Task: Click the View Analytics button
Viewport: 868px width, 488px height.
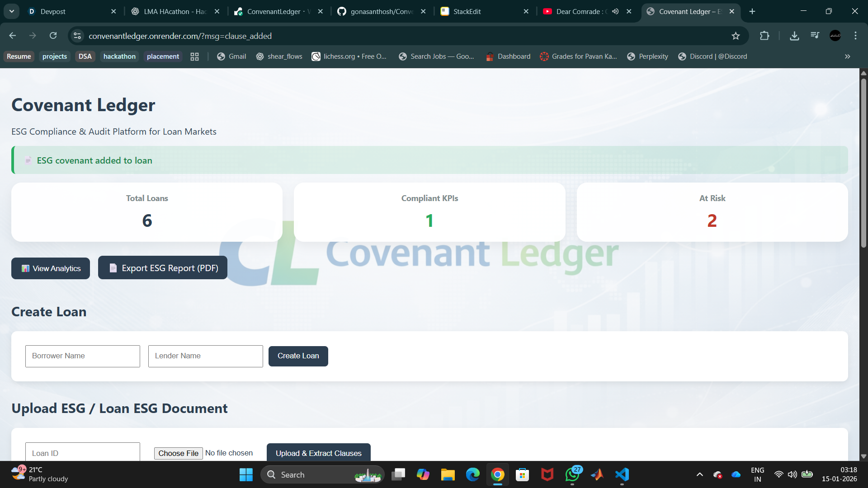Action: [x=51, y=268]
